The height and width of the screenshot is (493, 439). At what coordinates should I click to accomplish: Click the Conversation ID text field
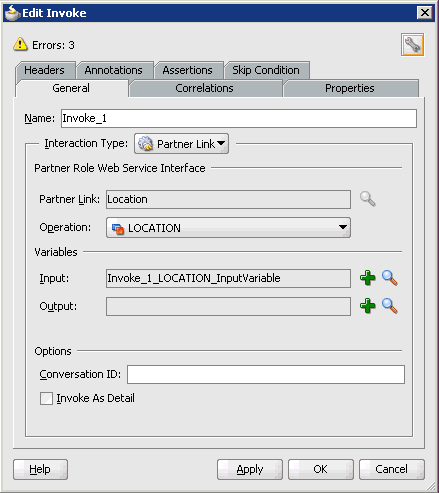coord(266,374)
